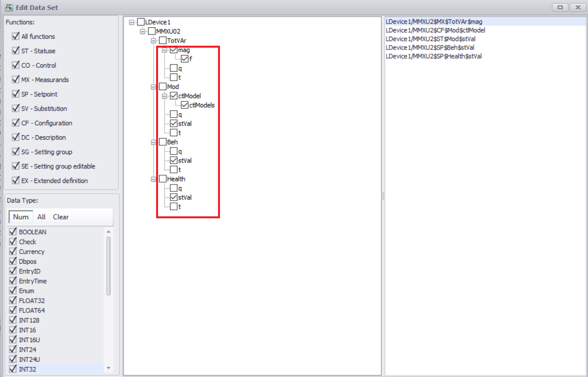Collapse the MMXU02 tree node
The image size is (588, 377).
coord(142,32)
